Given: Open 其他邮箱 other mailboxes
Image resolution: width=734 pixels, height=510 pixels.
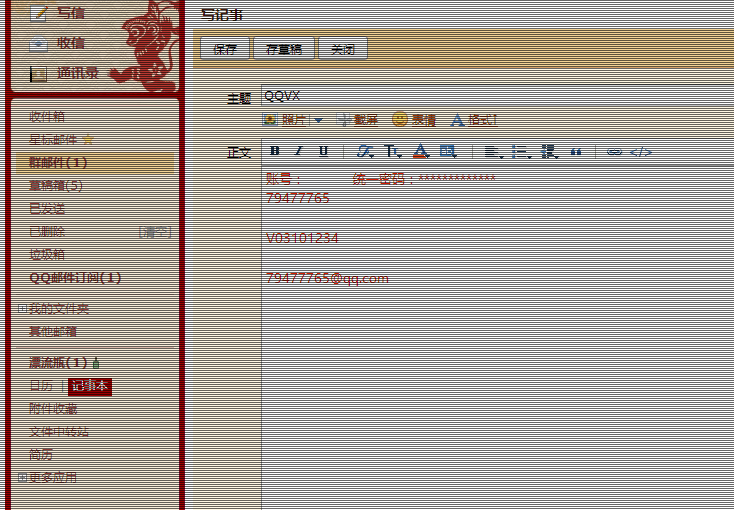Looking at the screenshot, I should coord(53,332).
